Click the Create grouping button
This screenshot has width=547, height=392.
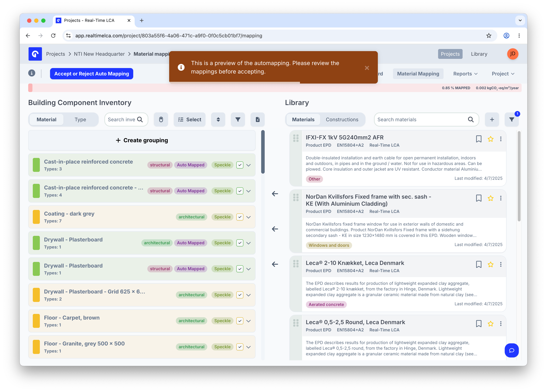pos(142,140)
